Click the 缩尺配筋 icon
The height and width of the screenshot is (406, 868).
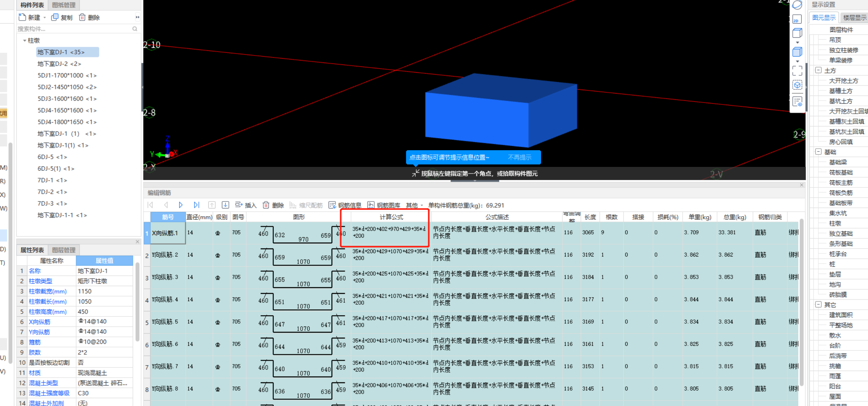(293, 205)
